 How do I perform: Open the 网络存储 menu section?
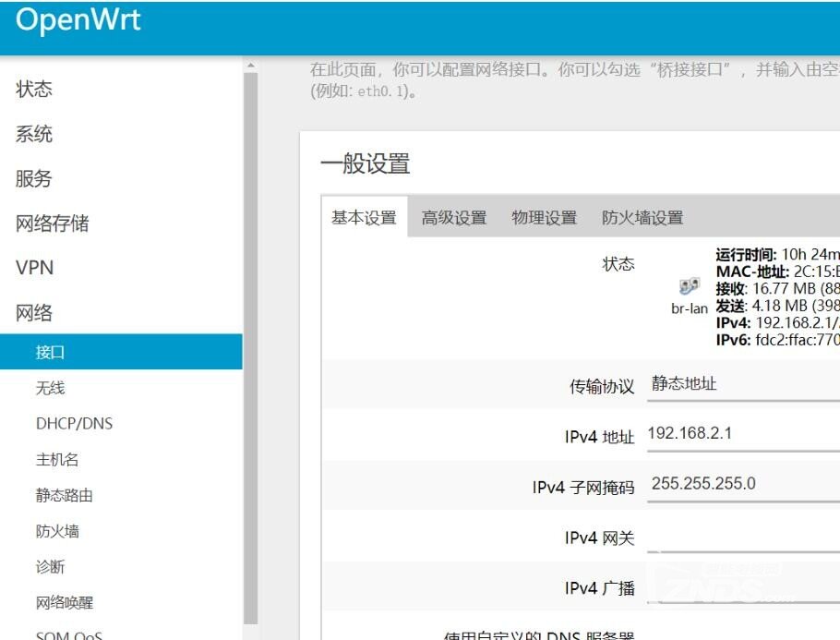pyautogui.click(x=52, y=223)
